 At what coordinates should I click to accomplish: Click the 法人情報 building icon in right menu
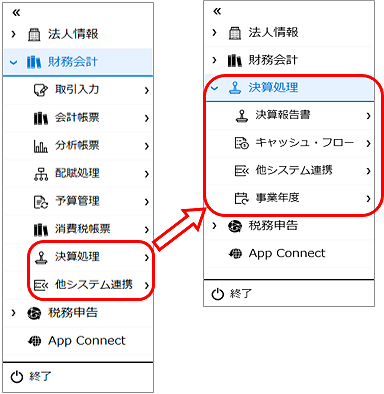(235, 33)
